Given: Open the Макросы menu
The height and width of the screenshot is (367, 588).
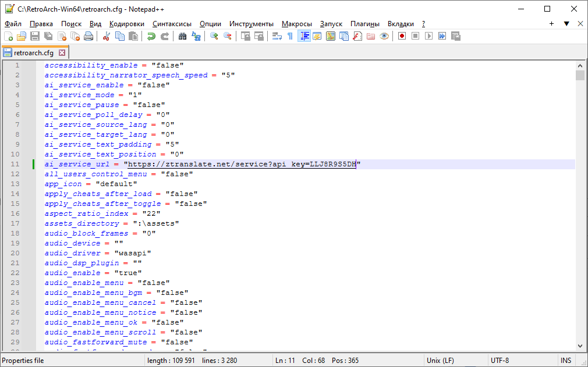Looking at the screenshot, I should [x=297, y=24].
